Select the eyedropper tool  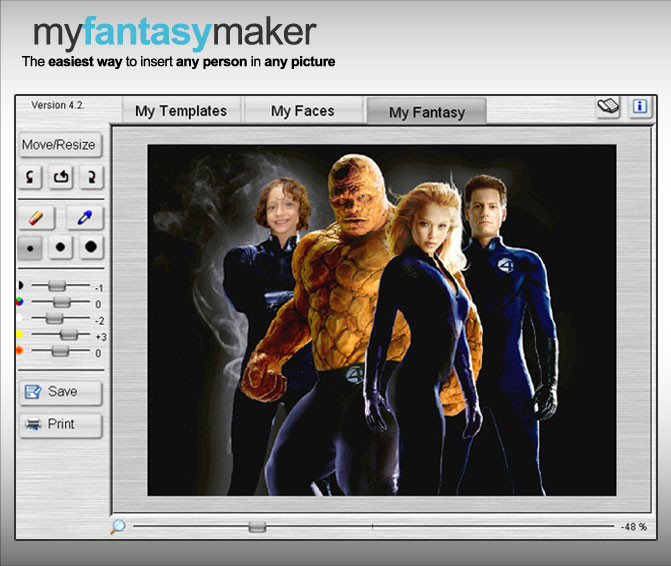[x=85, y=217]
